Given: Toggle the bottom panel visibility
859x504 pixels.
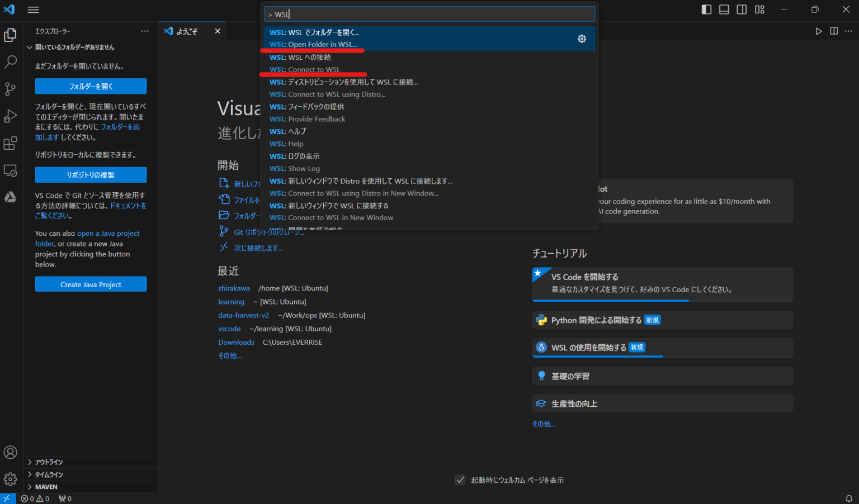Looking at the screenshot, I should (x=724, y=9).
